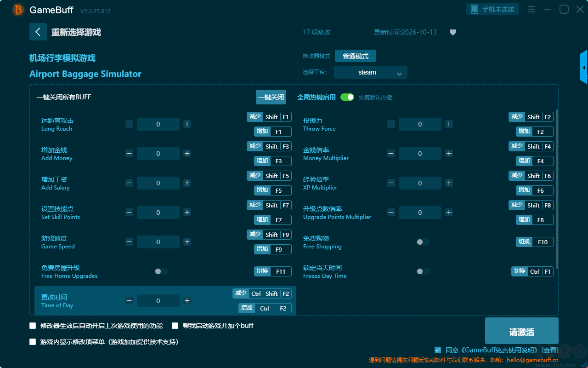This screenshot has height=368, width=588.
Task: Enable Freeze Day Time toggle
Action: tap(423, 271)
